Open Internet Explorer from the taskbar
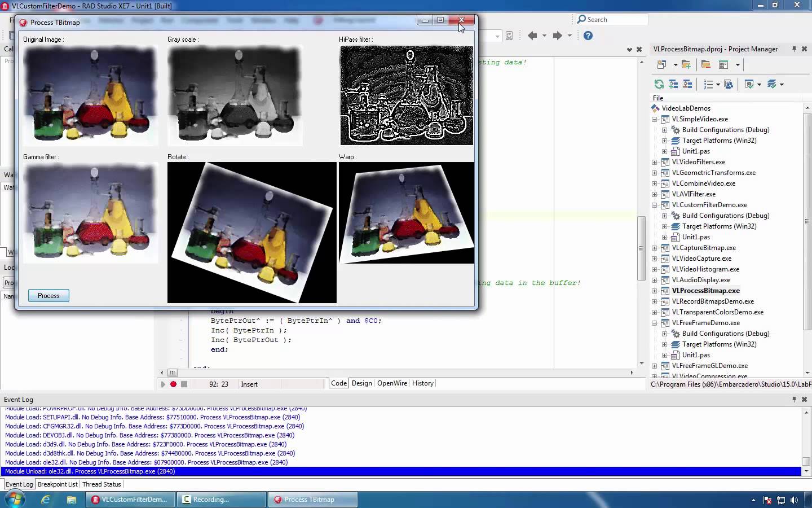The height and width of the screenshot is (508, 812). click(46, 500)
